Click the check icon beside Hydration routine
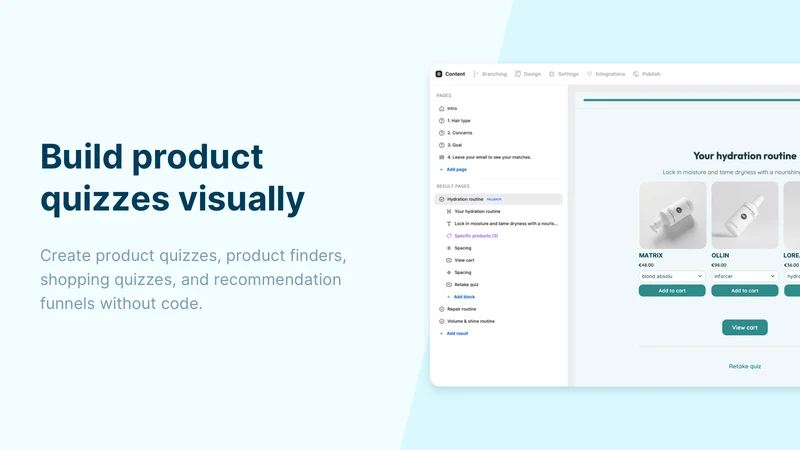 point(442,199)
